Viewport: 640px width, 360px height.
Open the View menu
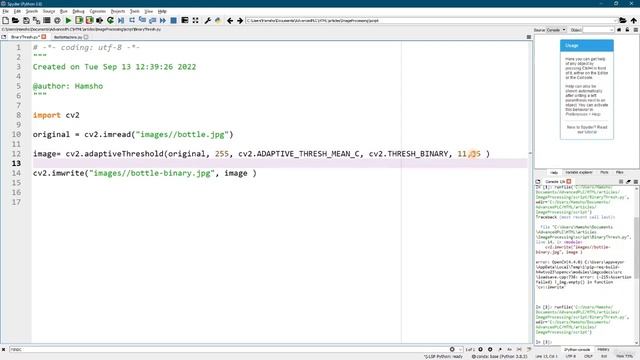click(x=149, y=11)
